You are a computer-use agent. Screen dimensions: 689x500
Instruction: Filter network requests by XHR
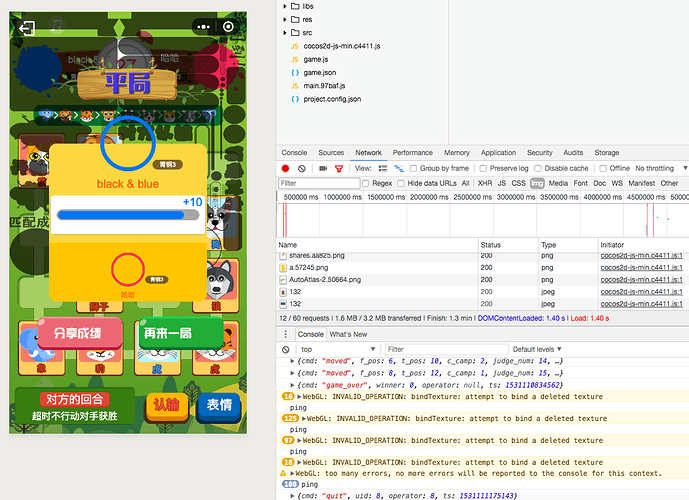[485, 183]
